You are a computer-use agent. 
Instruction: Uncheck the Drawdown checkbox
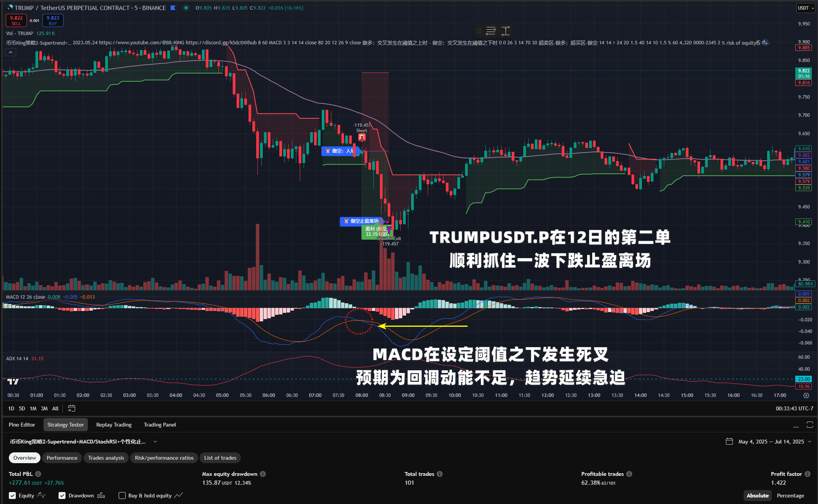(62, 496)
